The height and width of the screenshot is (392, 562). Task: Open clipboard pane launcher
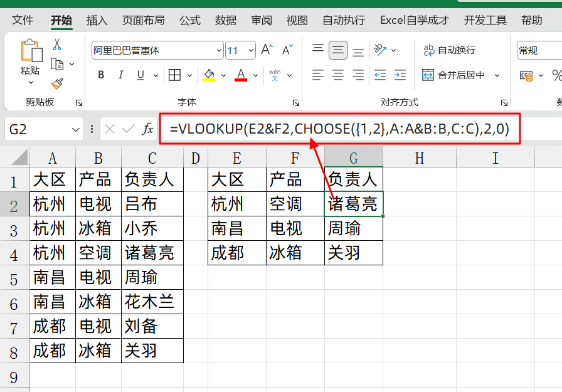[x=79, y=103]
